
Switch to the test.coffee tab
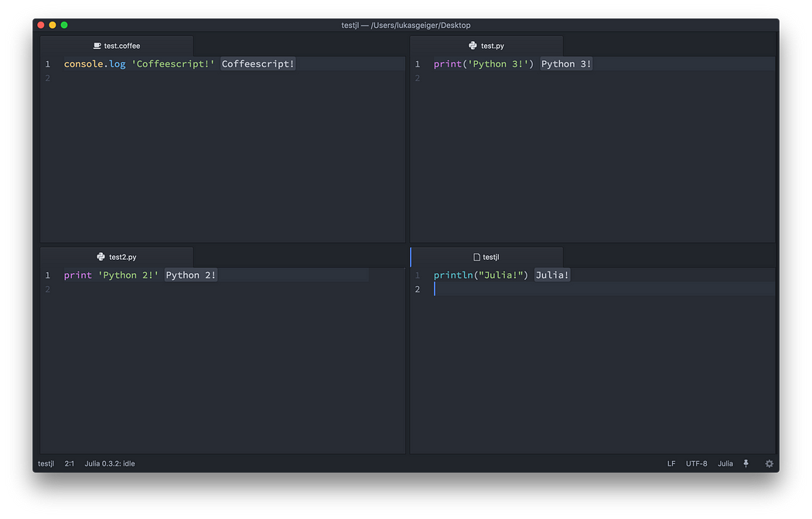click(x=117, y=46)
